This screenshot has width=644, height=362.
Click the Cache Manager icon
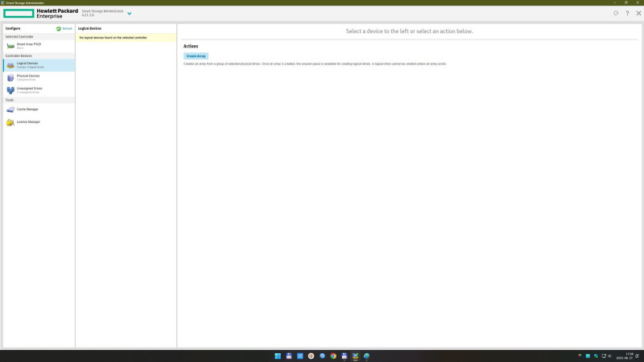pyautogui.click(x=10, y=109)
